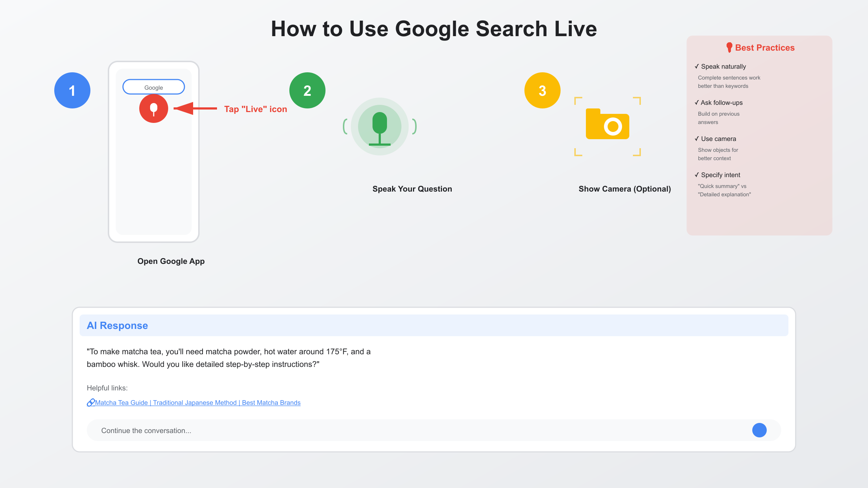Tap the red Live microphone icon
Image resolution: width=868 pixels, height=488 pixels.
point(154,108)
